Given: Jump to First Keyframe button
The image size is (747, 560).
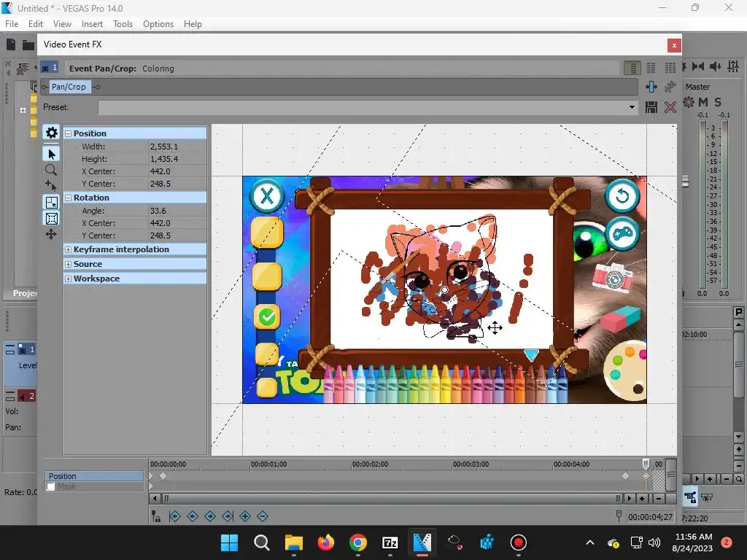Looking at the screenshot, I should pyautogui.click(x=175, y=516).
